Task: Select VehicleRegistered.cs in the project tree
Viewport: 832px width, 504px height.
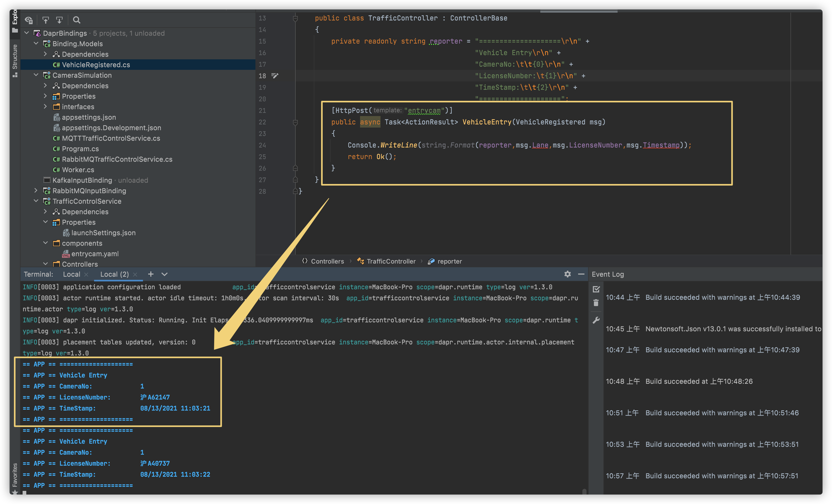Action: point(96,64)
